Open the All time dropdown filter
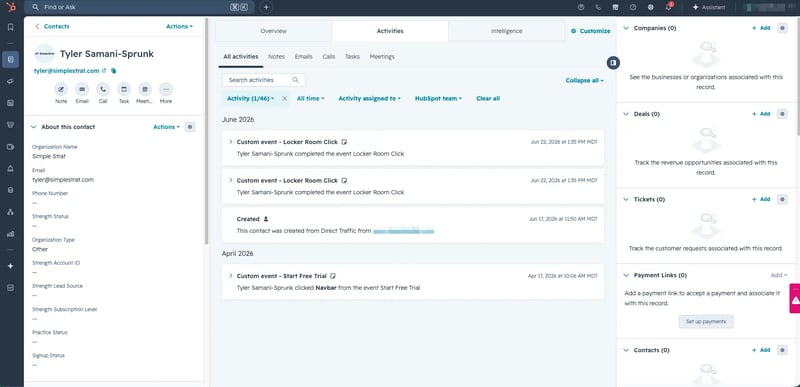Image resolution: width=800 pixels, height=387 pixels. click(310, 98)
